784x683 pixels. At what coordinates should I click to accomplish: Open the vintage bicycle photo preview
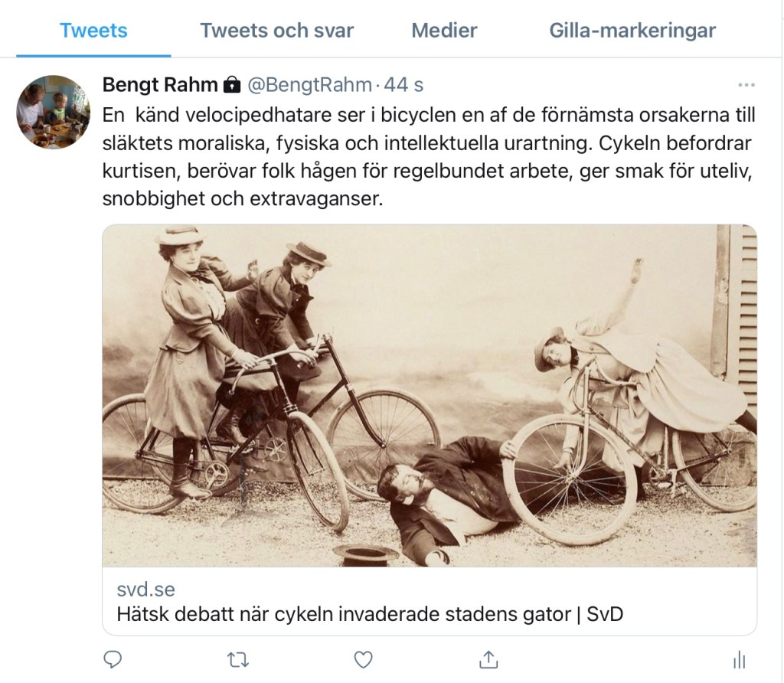[430, 396]
